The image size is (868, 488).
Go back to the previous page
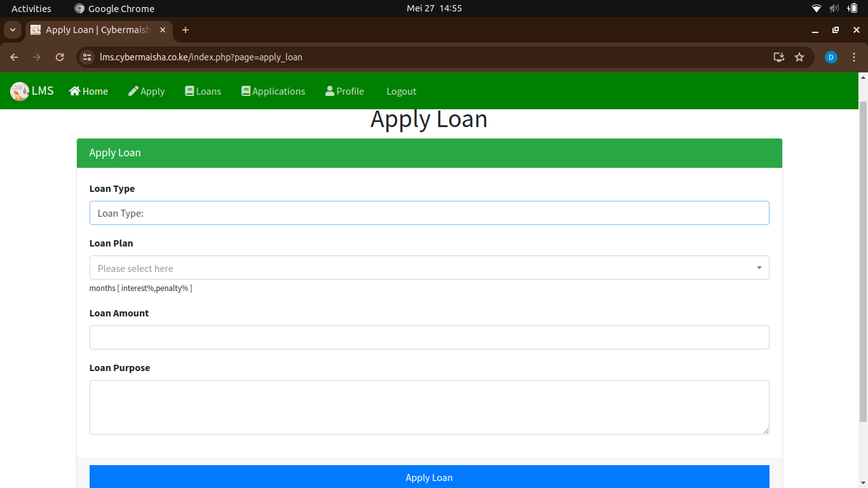(x=14, y=57)
